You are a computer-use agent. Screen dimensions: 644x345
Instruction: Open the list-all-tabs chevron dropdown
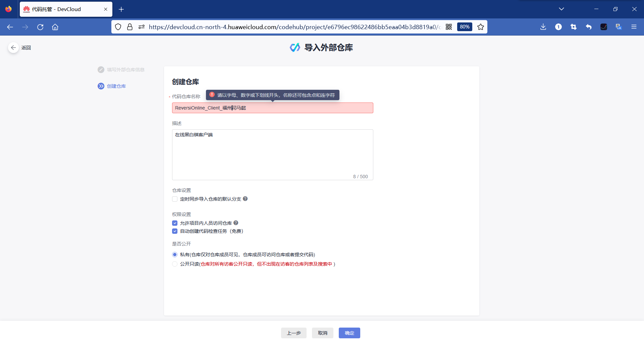coord(561,9)
